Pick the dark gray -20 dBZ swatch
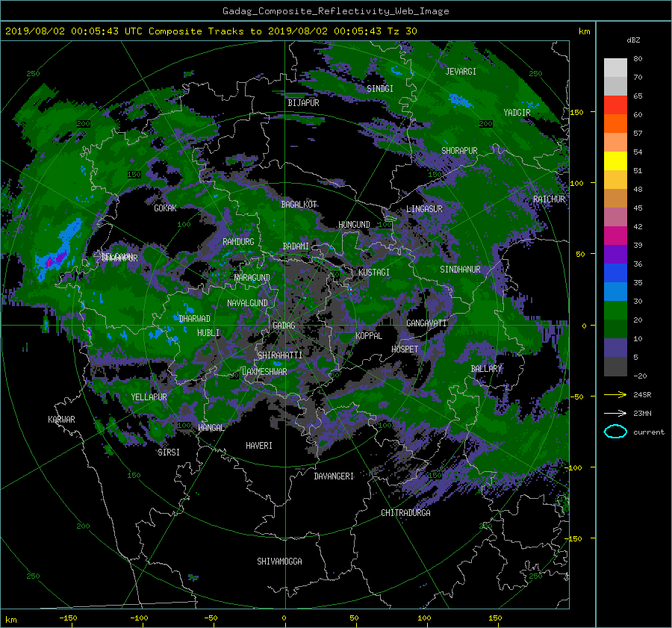The height and width of the screenshot is (628, 672). click(615, 366)
